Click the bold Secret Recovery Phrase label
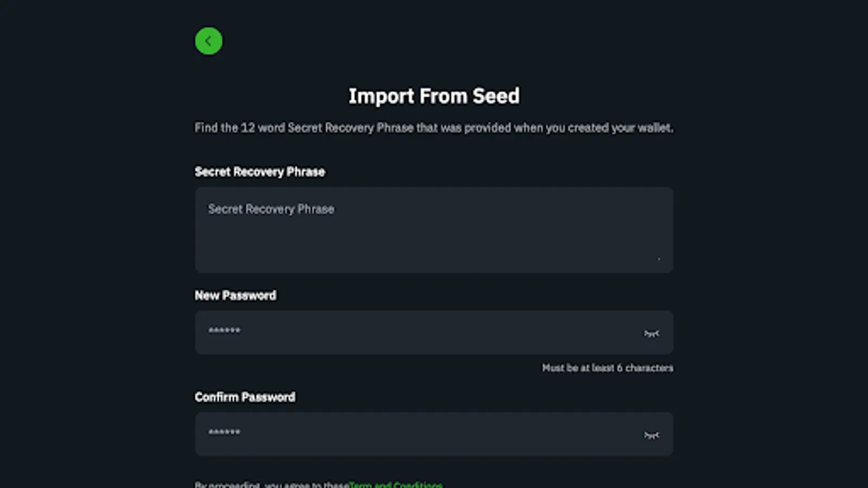The height and width of the screenshot is (488, 868). tap(259, 172)
